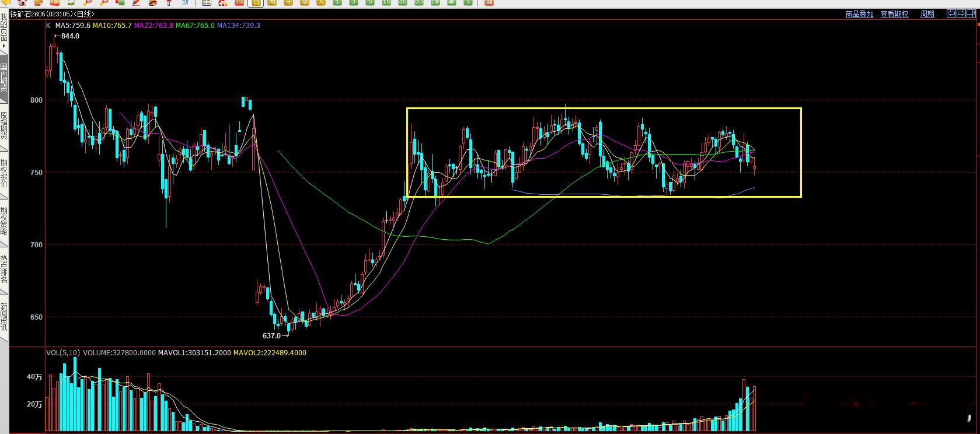Click the chart title 铁矿石2605(023105)<日线>
Viewport: 980px width, 434px height.
tap(52, 13)
